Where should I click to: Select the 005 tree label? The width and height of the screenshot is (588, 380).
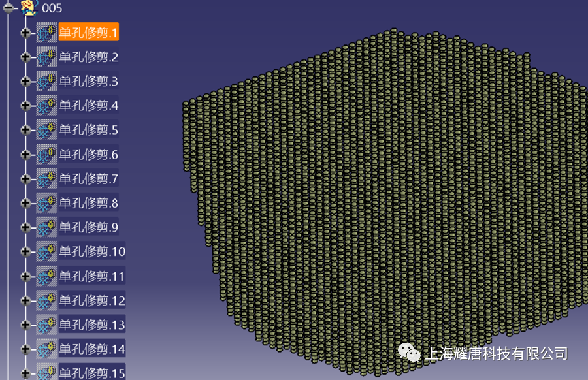click(52, 8)
